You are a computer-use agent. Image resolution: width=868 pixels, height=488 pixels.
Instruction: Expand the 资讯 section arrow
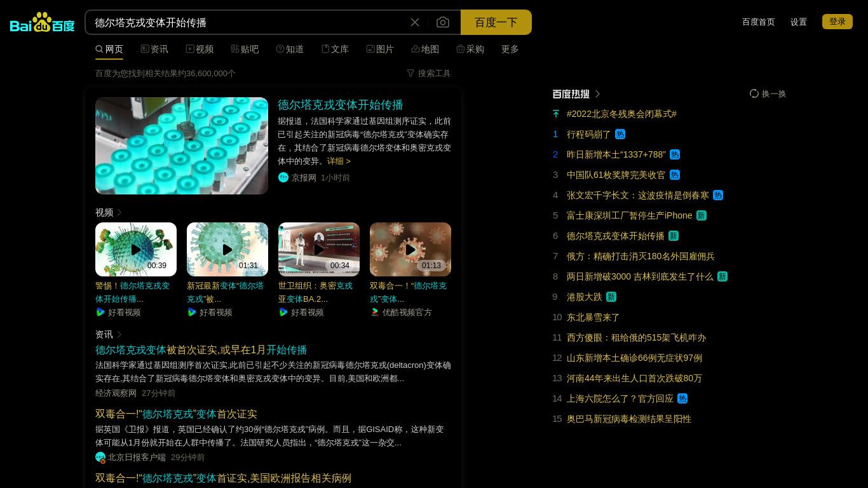pos(119,334)
